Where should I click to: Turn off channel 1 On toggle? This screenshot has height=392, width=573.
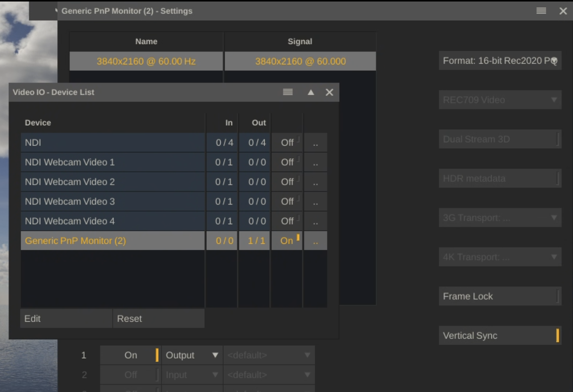[131, 355]
